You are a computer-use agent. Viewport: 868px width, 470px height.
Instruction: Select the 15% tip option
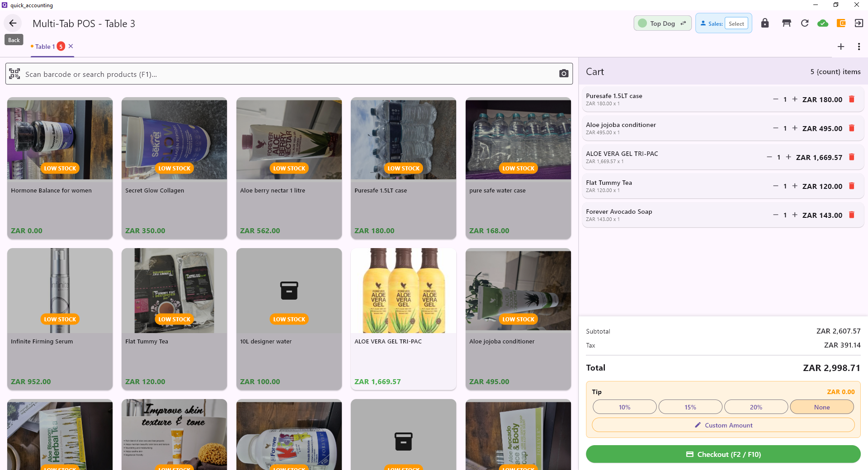[690, 407]
